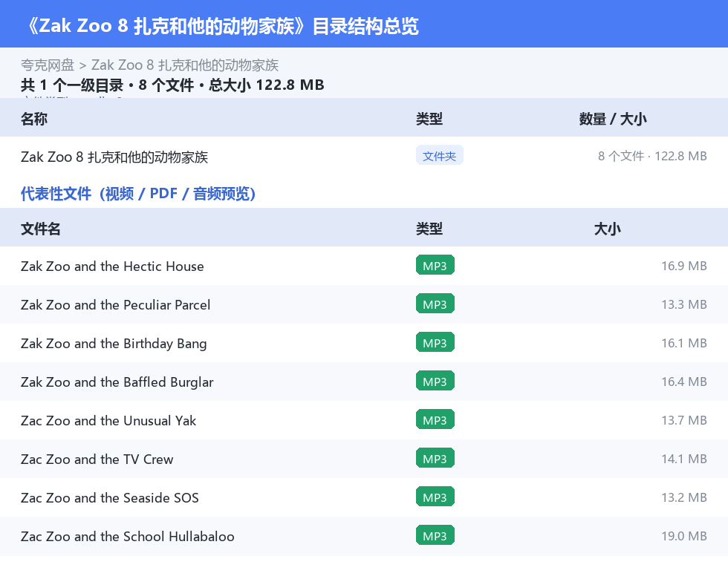The height and width of the screenshot is (579, 728).
Task: Click the 16.4 MB size value
Action: point(684,382)
